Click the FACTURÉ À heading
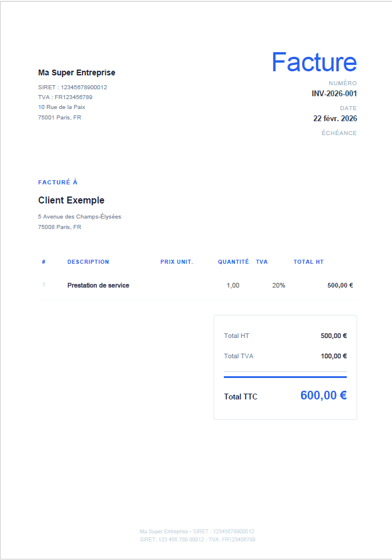The image size is (392, 560). pos(58,182)
